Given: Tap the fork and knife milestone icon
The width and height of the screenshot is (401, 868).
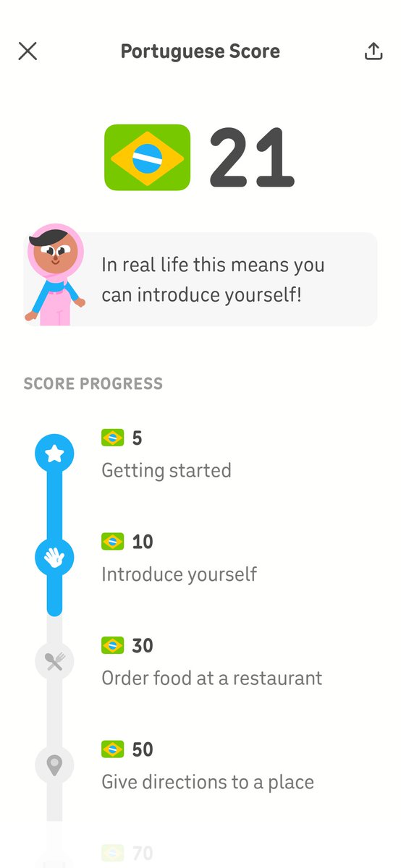Looking at the screenshot, I should (55, 661).
